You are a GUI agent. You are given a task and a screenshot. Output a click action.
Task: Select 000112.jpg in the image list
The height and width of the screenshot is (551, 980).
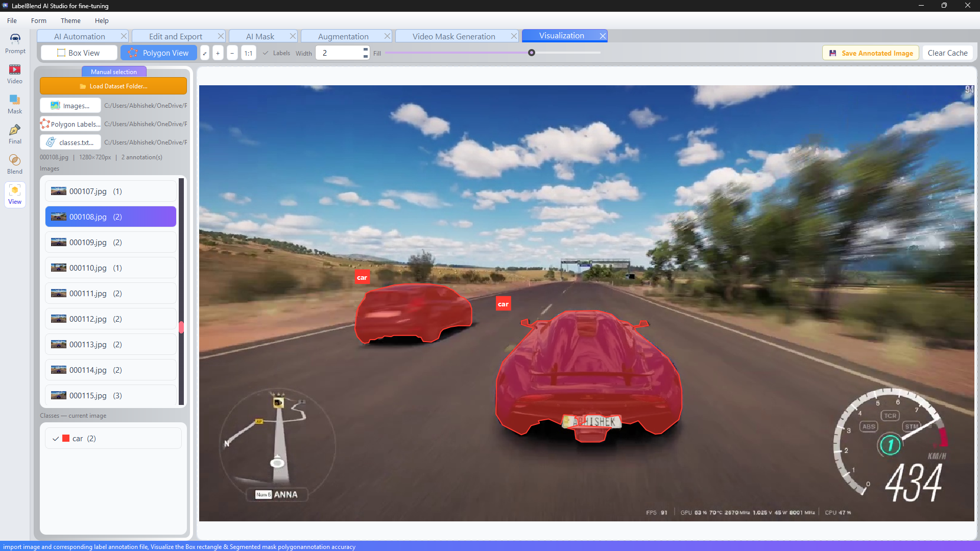(x=111, y=319)
